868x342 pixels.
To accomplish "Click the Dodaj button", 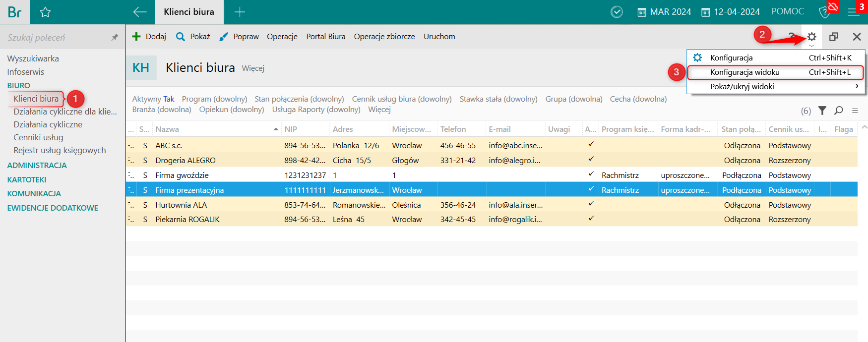I will tap(149, 37).
